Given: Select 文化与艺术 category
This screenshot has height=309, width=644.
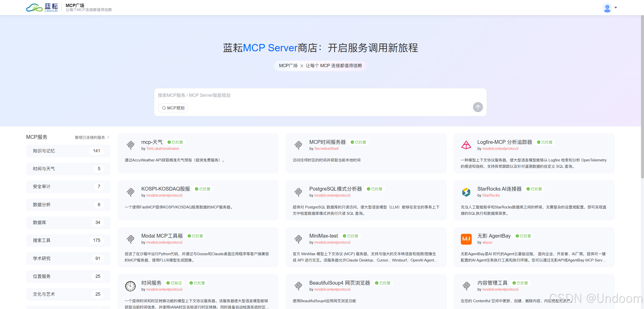Looking at the screenshot, I should coord(68,294).
